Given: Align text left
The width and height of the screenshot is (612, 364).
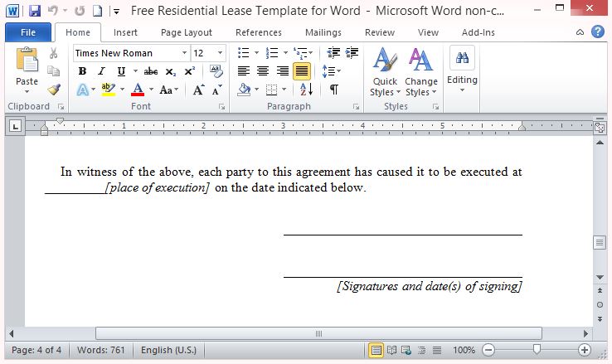Looking at the screenshot, I should tap(244, 71).
